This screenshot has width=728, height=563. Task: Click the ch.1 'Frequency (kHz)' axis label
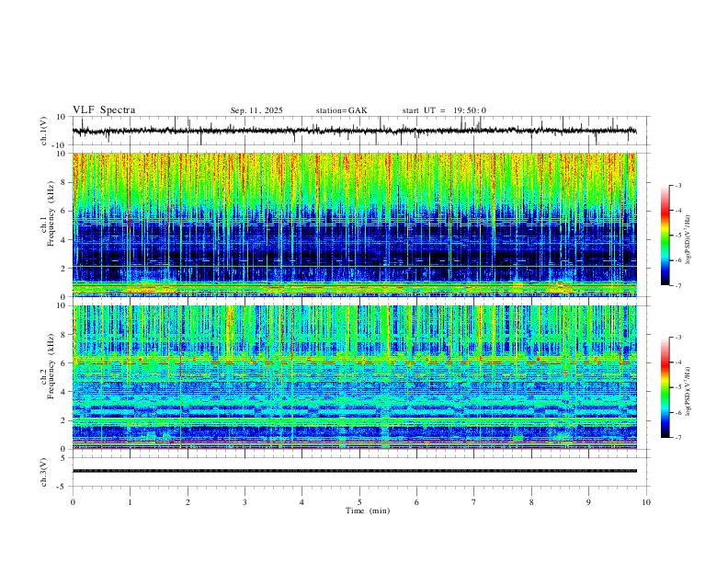[51, 214]
